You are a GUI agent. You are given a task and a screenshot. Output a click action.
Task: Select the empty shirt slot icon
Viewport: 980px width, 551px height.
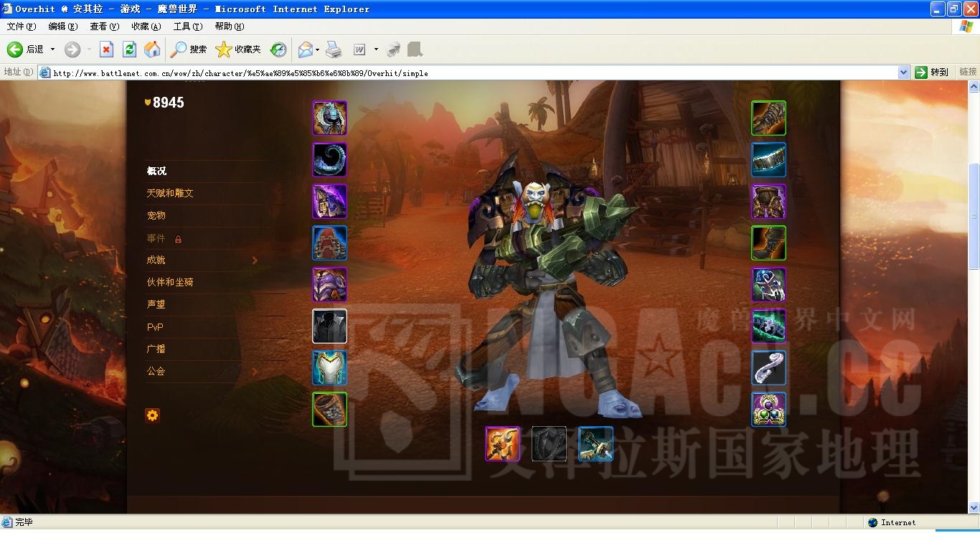tap(329, 326)
